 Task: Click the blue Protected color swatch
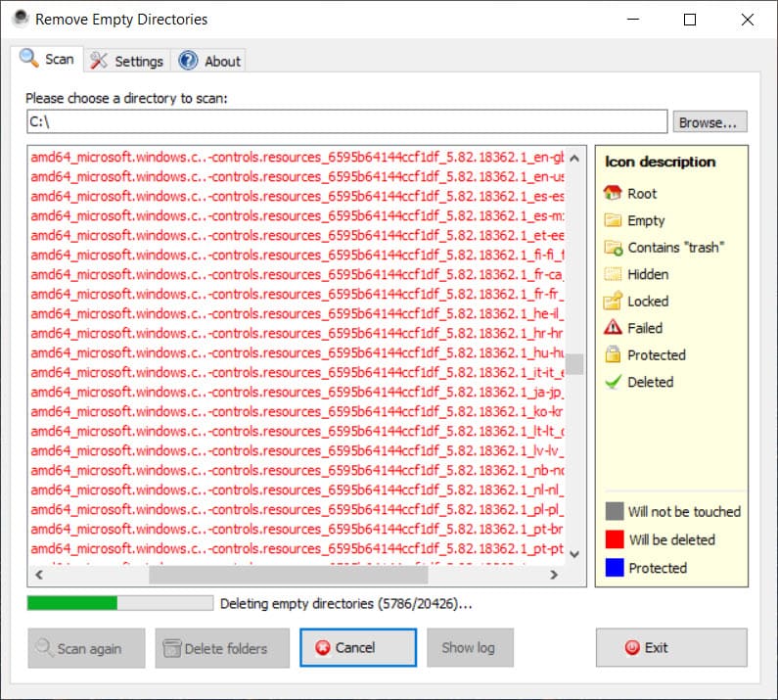[615, 568]
